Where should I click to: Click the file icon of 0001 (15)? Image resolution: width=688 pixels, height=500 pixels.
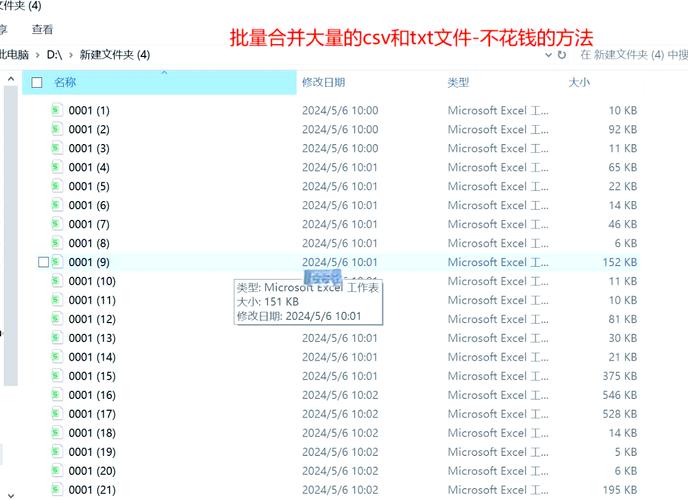click(x=57, y=376)
